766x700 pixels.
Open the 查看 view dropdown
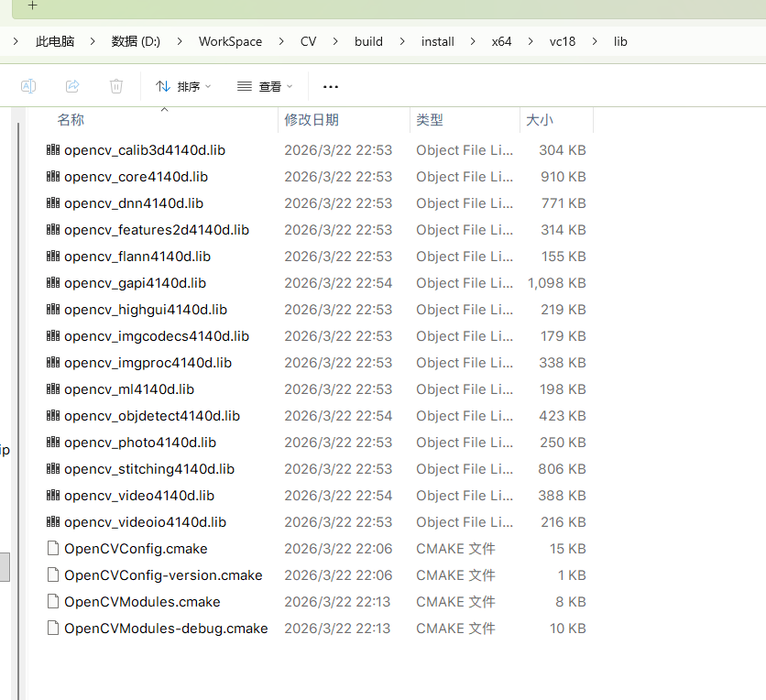coord(265,86)
